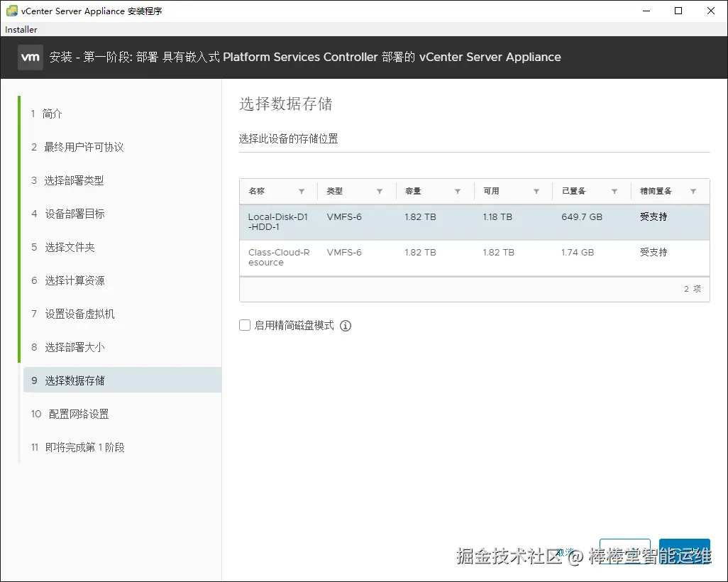The image size is (728, 582).
Task: Open the Installer menu
Action: coord(21,29)
